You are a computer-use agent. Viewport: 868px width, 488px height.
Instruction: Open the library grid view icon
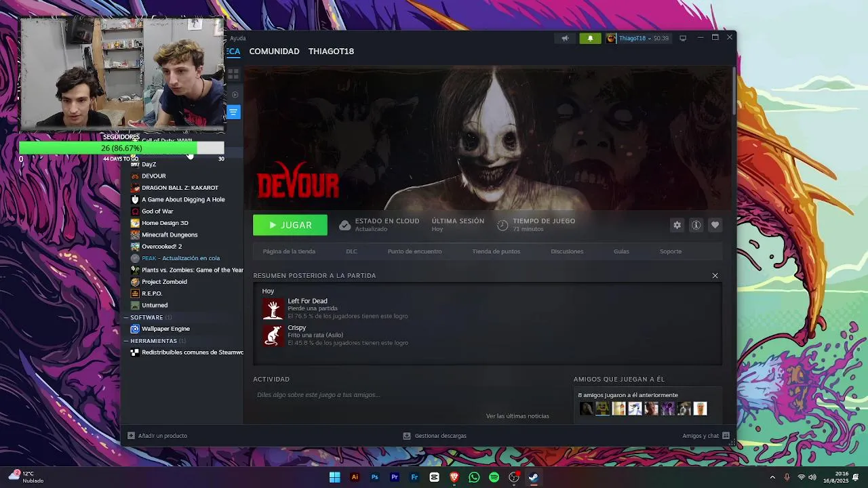click(233, 73)
